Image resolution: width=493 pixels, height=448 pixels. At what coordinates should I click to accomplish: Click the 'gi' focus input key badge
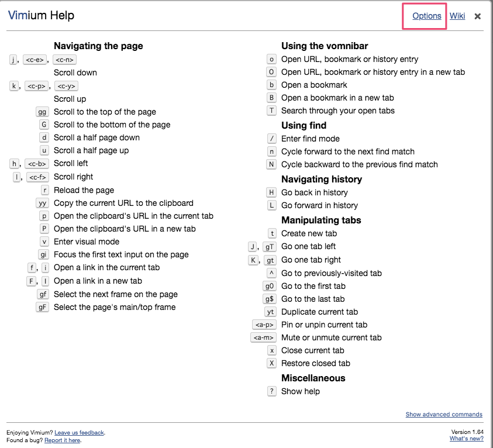43,254
